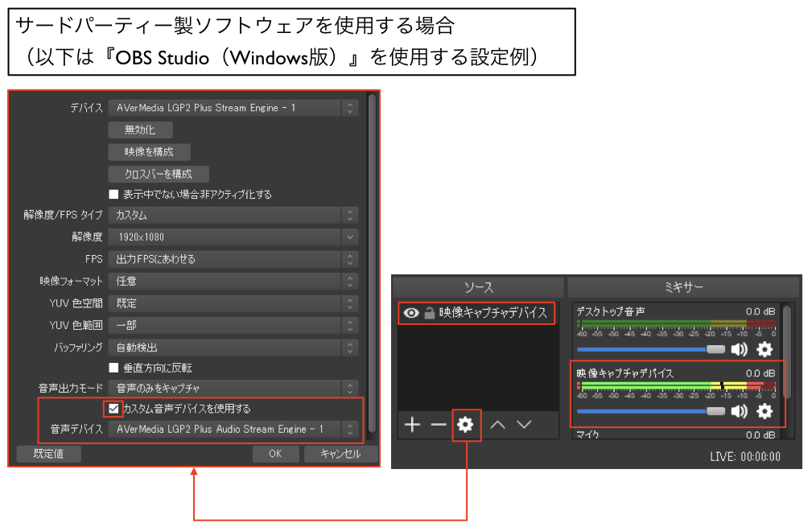This screenshot has height=531, width=812.
Task: Uncheck カスタム音声デバイスを使用する checkbox
Action: tap(114, 409)
